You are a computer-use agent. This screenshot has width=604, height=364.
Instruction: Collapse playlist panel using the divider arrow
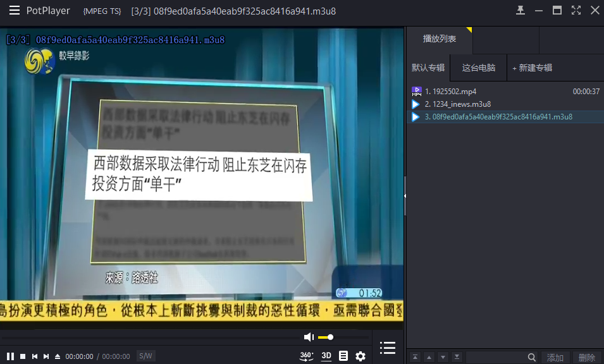pos(405,196)
